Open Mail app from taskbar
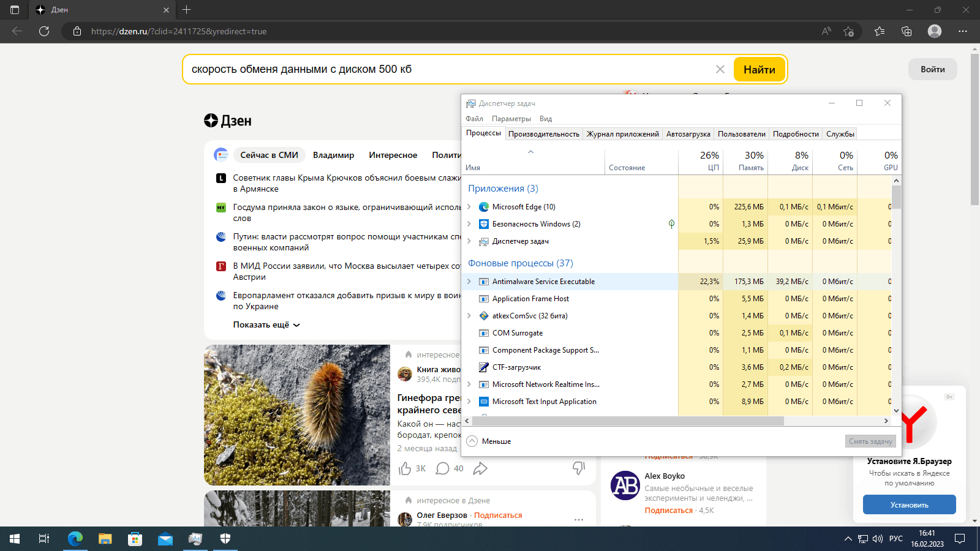 pos(165,539)
